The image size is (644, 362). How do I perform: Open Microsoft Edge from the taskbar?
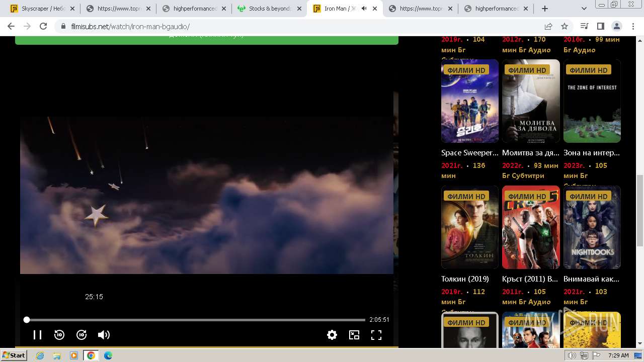(x=108, y=355)
